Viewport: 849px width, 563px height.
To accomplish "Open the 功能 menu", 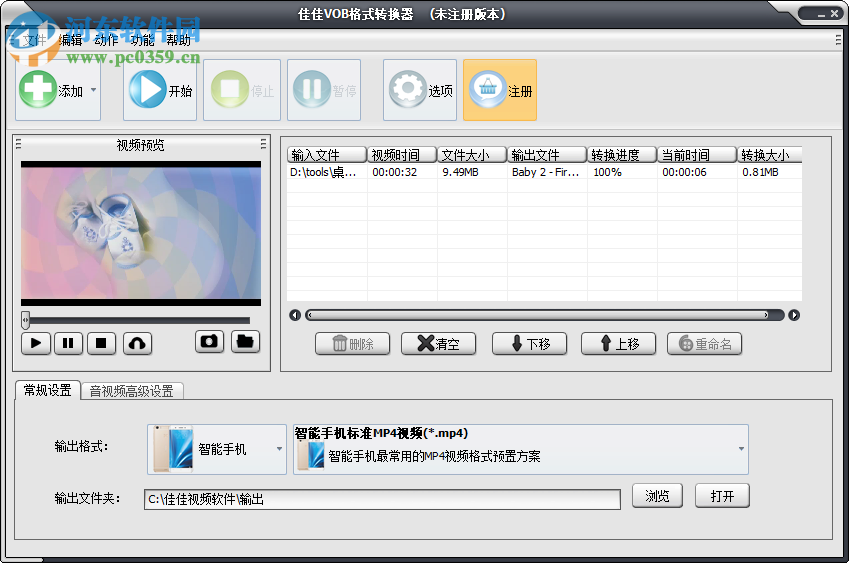I will pos(142,40).
